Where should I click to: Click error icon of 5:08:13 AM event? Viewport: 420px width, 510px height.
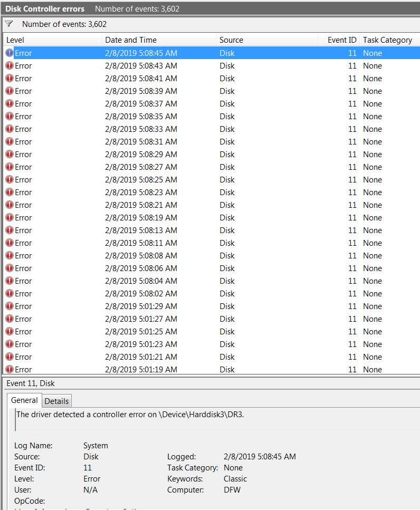(x=9, y=230)
